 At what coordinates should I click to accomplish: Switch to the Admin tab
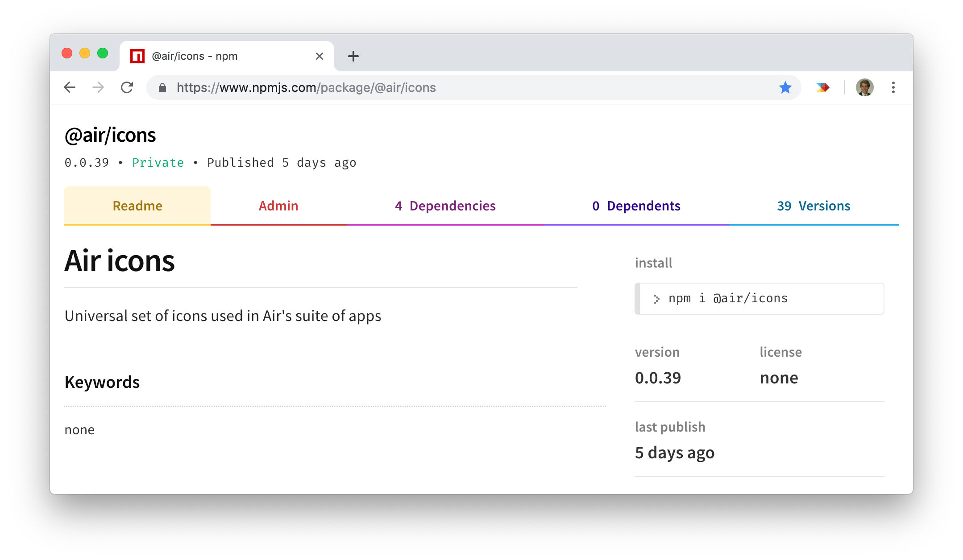click(x=278, y=206)
